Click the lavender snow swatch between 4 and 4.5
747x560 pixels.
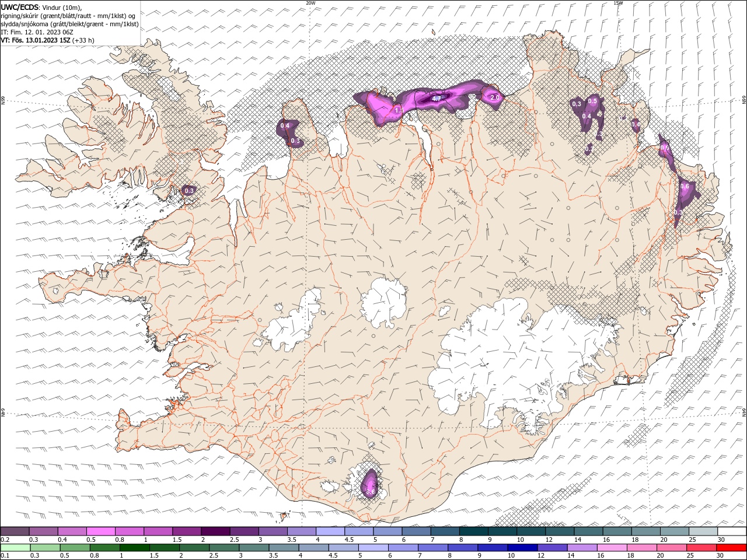coord(330,531)
